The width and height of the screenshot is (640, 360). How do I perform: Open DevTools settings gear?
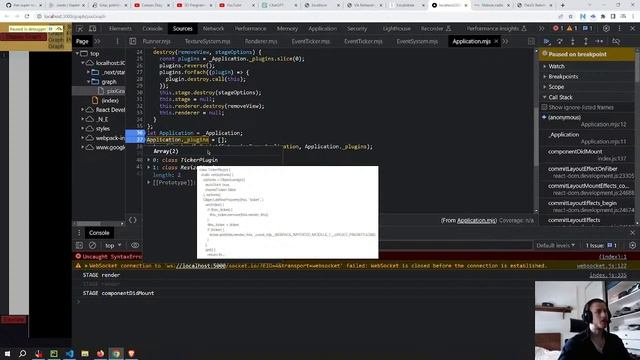click(607, 29)
